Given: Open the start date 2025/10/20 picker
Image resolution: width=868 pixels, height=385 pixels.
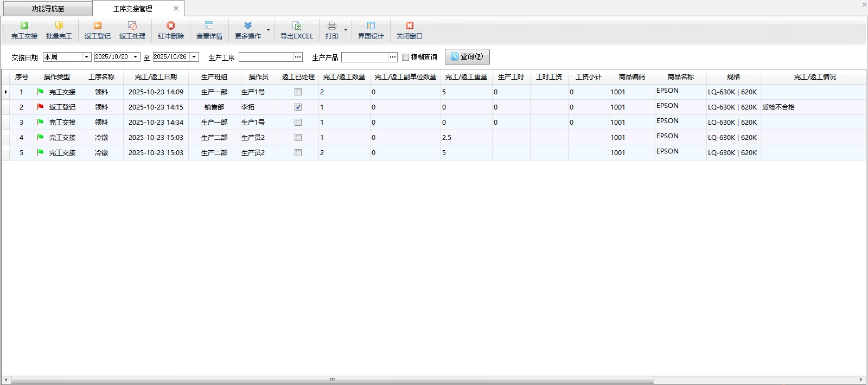Looking at the screenshot, I should [136, 57].
